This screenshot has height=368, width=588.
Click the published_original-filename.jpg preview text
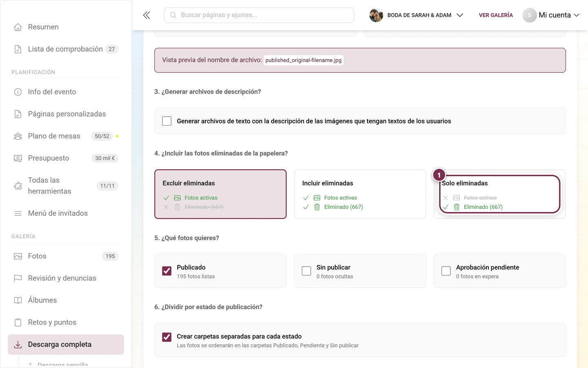pyautogui.click(x=303, y=60)
